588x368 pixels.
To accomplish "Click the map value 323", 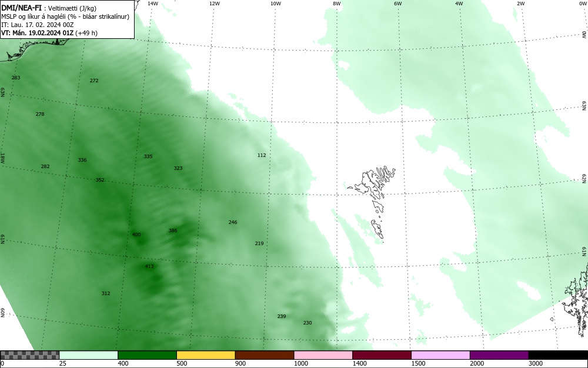I will 178,168.
